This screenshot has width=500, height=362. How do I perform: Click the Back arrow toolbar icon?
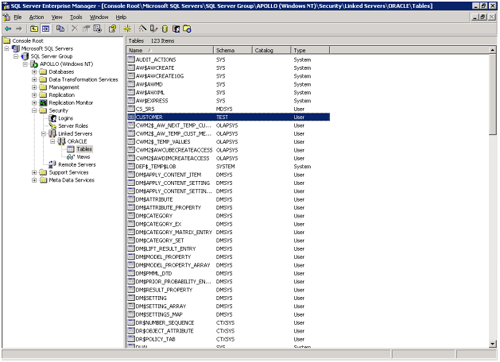(8, 29)
